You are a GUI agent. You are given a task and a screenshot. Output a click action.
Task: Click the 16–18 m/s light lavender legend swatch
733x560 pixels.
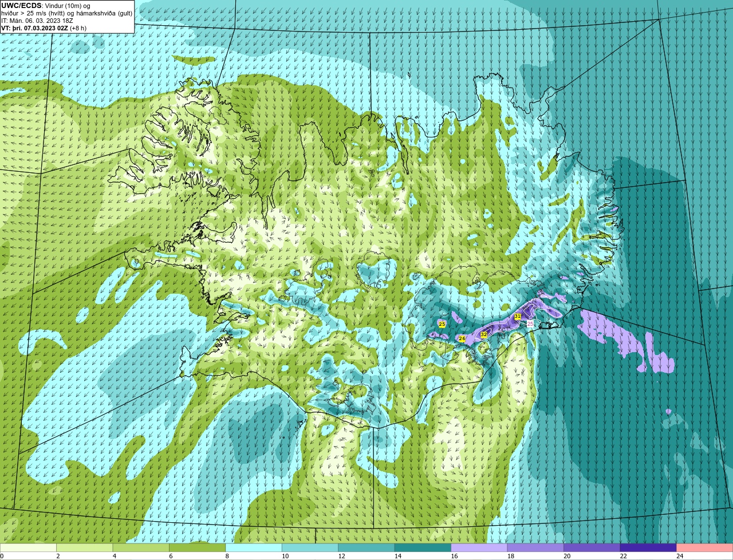479,547
